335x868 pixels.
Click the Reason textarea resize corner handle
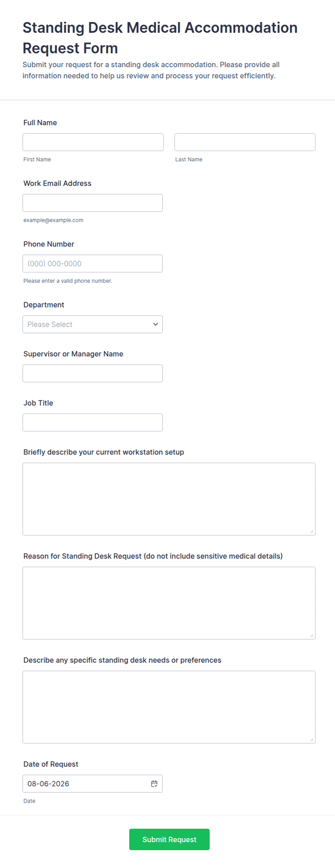click(x=312, y=636)
